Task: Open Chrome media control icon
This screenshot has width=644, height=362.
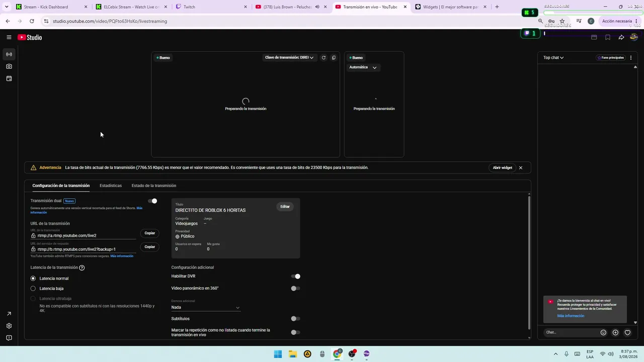Action: [x=579, y=21]
